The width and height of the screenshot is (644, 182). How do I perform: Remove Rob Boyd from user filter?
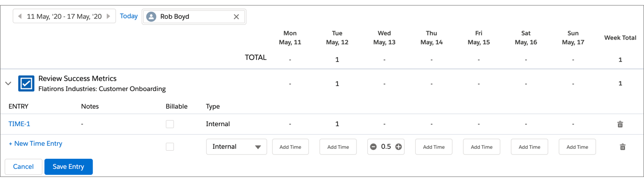[236, 17]
